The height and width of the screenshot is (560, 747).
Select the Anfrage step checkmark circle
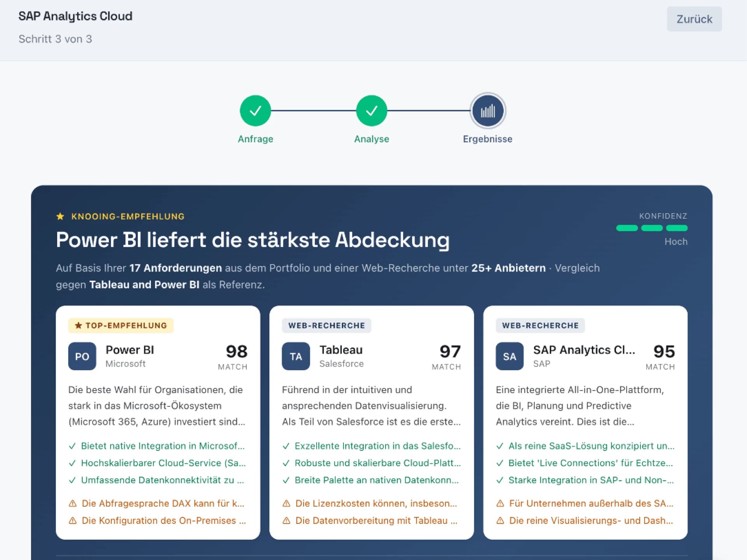[255, 111]
